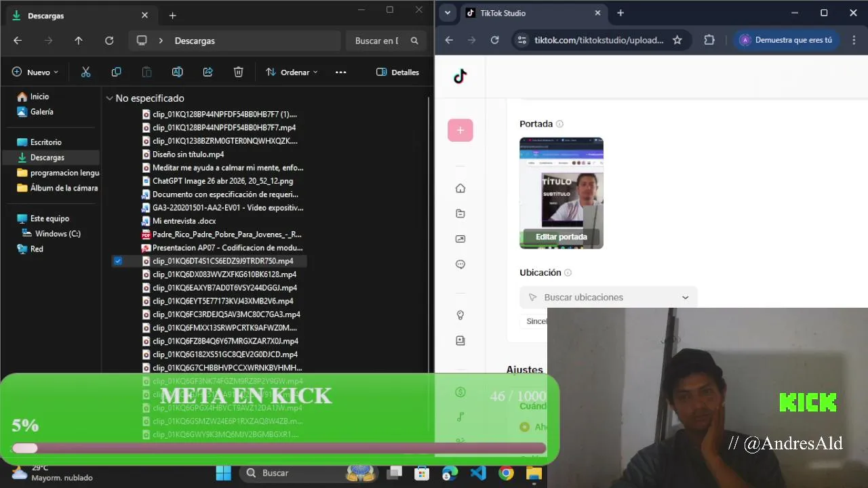This screenshot has height=488, width=868.
Task: Open the See more ellipsis in Explorer toolbar
Action: (x=340, y=72)
